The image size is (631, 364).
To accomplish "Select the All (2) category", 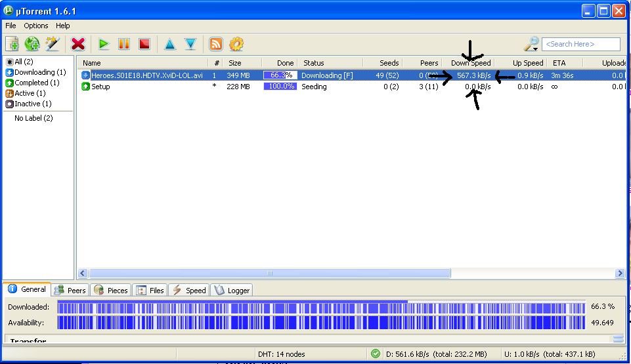I will coord(24,62).
